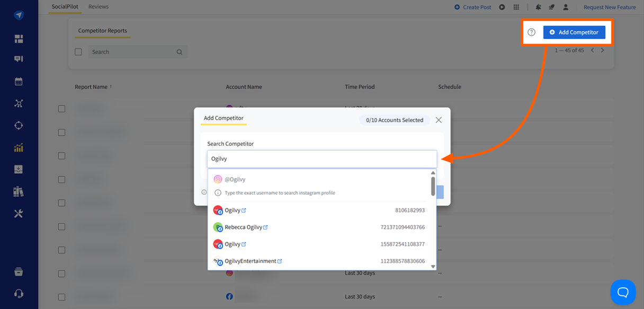Switch to the Reviews tab
Image resolution: width=644 pixels, height=309 pixels.
click(99, 7)
